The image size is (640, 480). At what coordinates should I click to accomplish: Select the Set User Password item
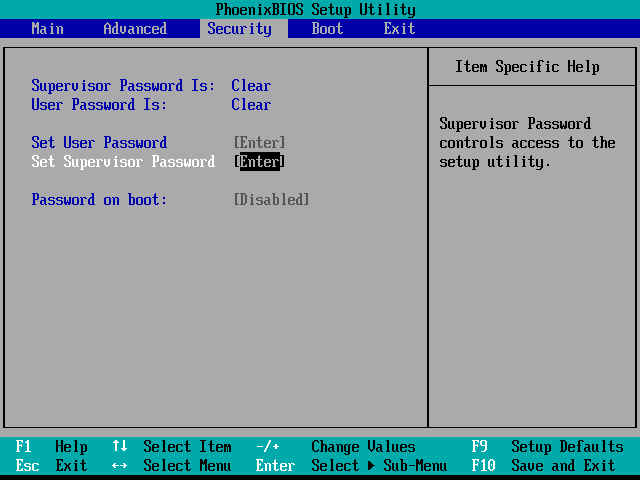click(99, 142)
